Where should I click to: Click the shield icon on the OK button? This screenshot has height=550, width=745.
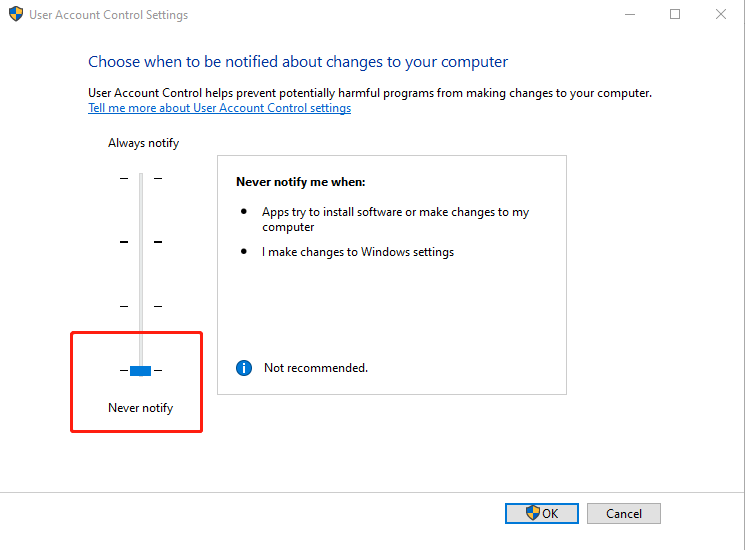pyautogui.click(x=533, y=513)
